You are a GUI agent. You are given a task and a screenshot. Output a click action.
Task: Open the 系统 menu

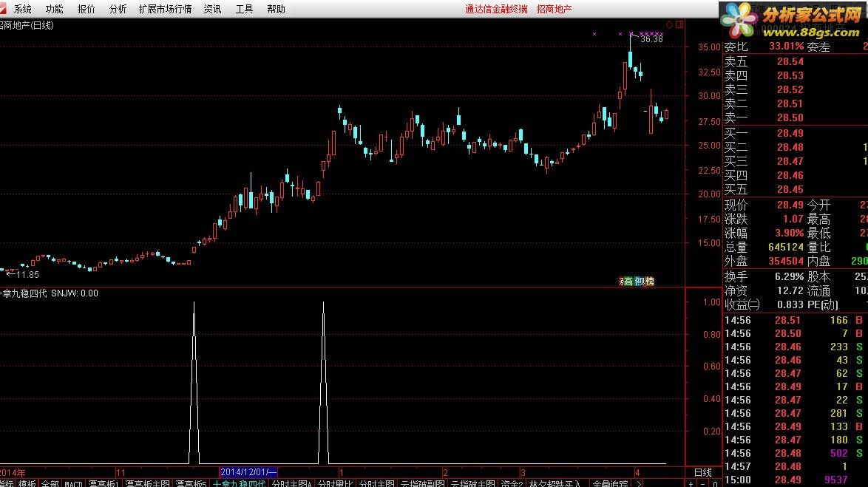(x=23, y=9)
